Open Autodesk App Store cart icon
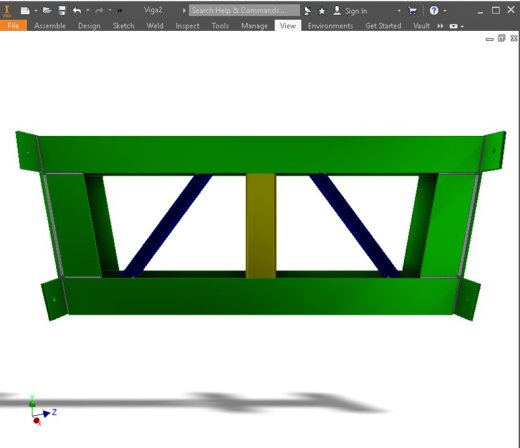520x448 pixels. click(412, 11)
